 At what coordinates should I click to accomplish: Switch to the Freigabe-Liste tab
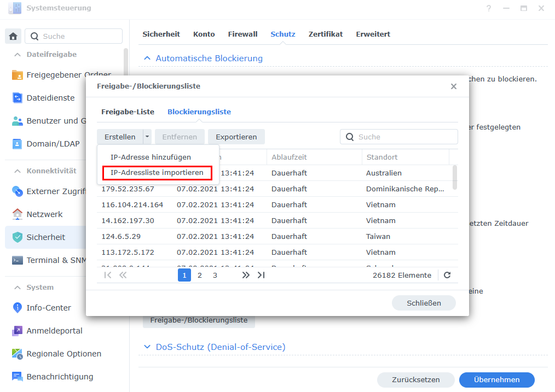128,112
